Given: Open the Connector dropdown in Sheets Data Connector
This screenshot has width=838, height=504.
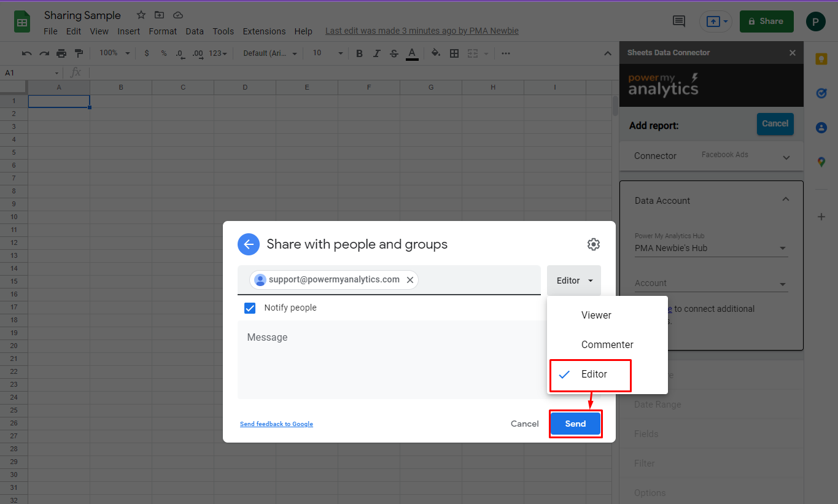Looking at the screenshot, I should (x=786, y=157).
